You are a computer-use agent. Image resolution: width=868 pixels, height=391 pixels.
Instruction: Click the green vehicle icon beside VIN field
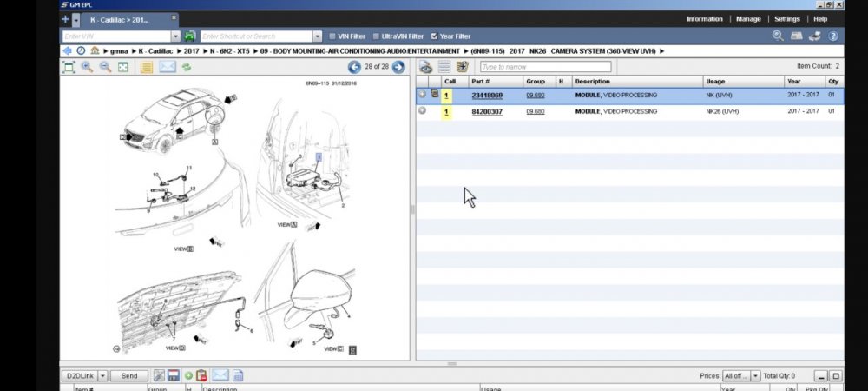click(190, 36)
